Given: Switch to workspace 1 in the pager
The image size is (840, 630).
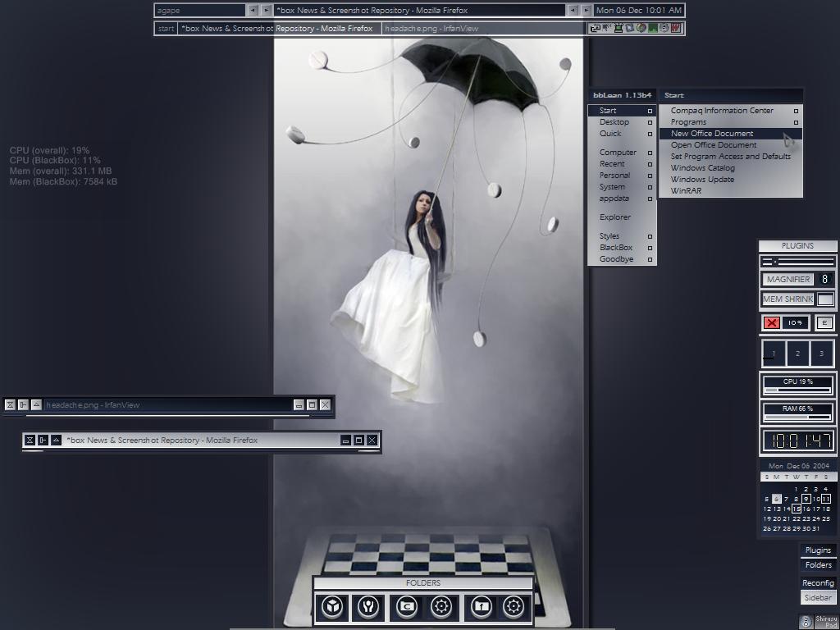Looking at the screenshot, I should coord(774,354).
